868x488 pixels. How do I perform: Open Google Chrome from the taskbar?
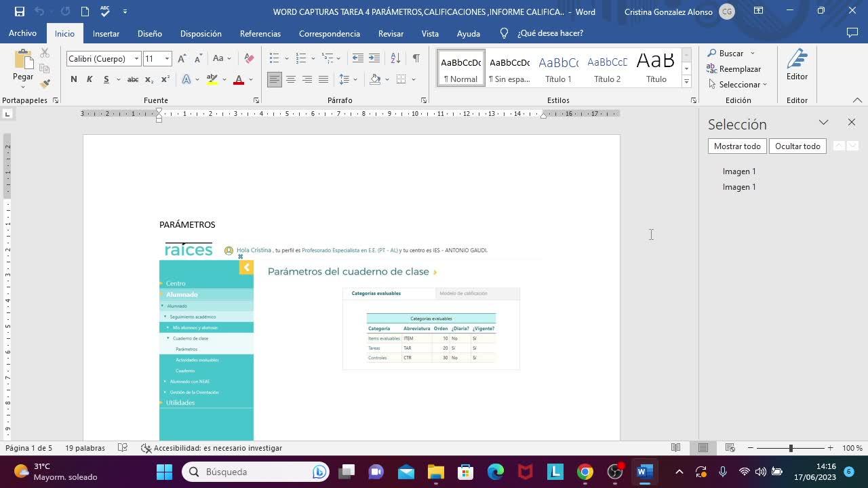pyautogui.click(x=585, y=472)
